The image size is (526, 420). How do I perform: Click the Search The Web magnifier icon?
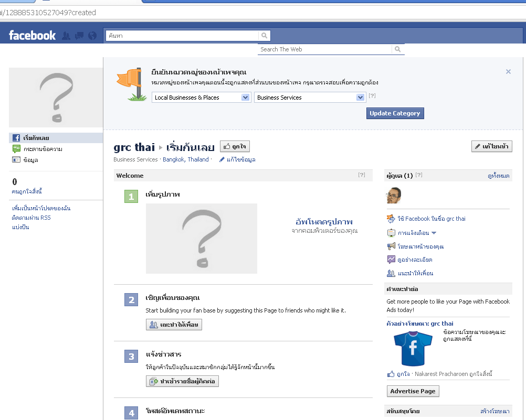[x=398, y=49]
